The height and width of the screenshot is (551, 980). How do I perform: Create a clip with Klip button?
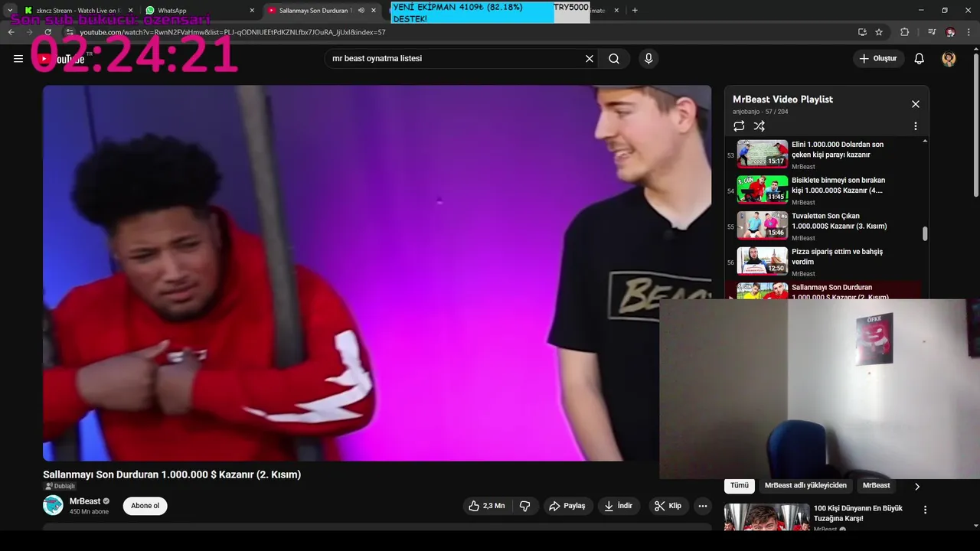click(668, 506)
